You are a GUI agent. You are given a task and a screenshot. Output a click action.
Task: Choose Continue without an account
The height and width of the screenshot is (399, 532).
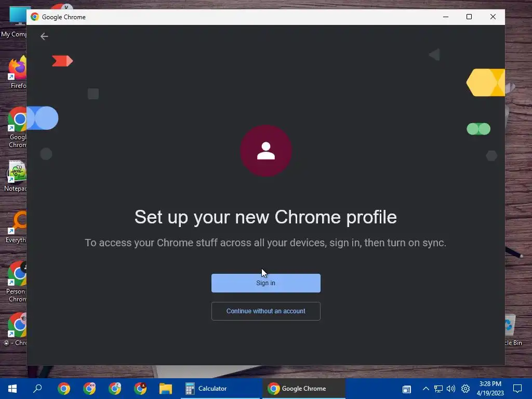[x=265, y=311]
